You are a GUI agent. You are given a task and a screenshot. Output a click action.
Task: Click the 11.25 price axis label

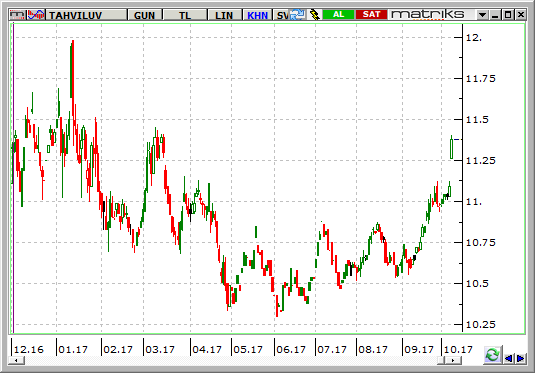[480, 161]
